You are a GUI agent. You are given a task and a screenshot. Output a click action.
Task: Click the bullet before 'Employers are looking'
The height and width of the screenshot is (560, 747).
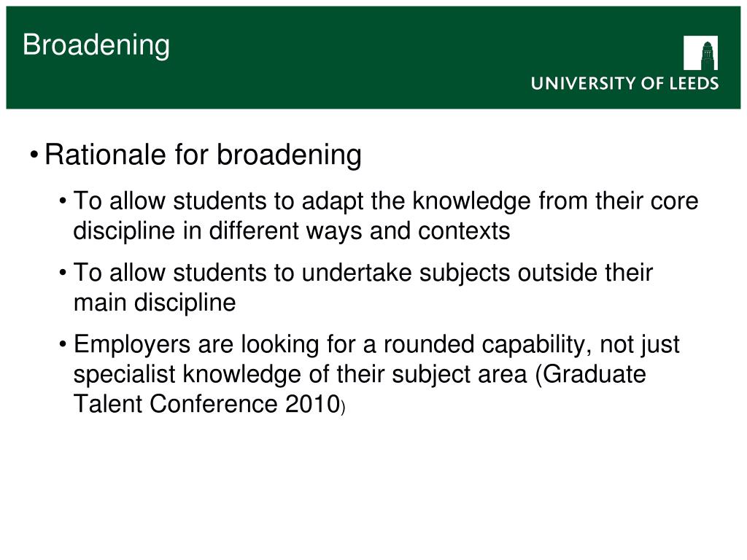[63, 344]
